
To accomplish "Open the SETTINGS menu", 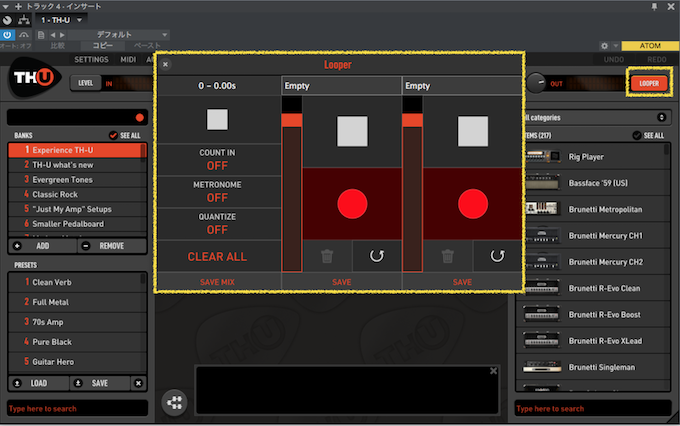I will pyautogui.click(x=91, y=59).
